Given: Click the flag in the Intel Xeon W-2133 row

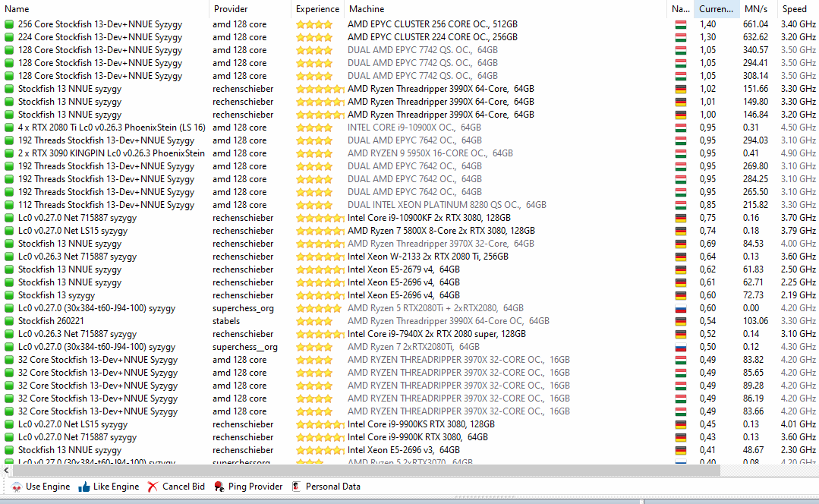Looking at the screenshot, I should 680,257.
